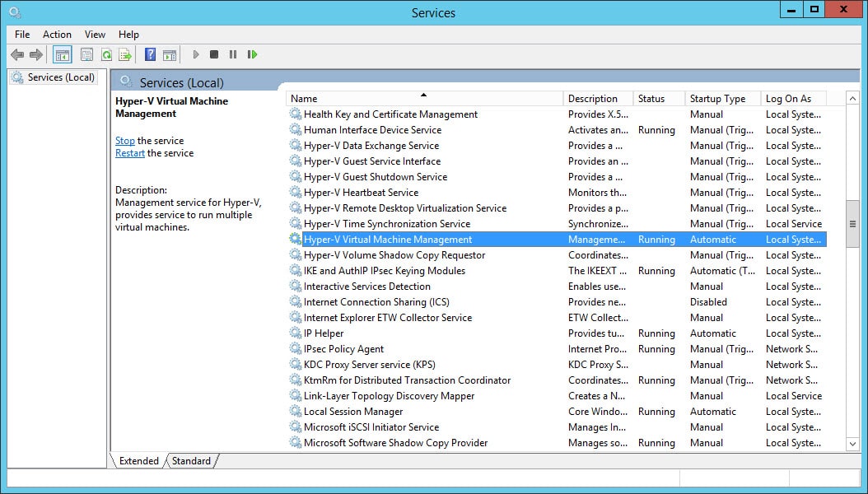Sort by the Description column header
Image resolution: width=868 pixels, height=494 pixels.
coord(599,99)
